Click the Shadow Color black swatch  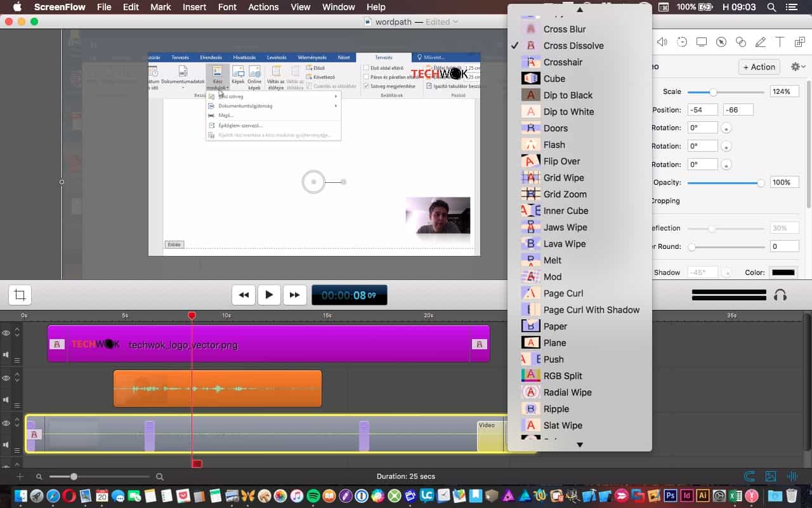(x=783, y=272)
